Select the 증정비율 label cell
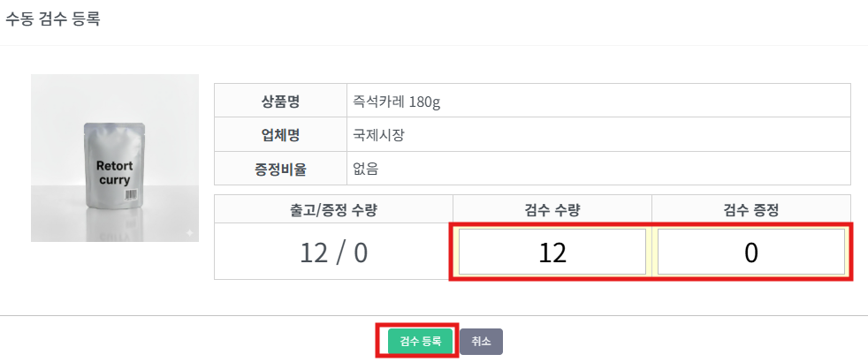This screenshot has height=362, width=868. pyautogui.click(x=280, y=168)
